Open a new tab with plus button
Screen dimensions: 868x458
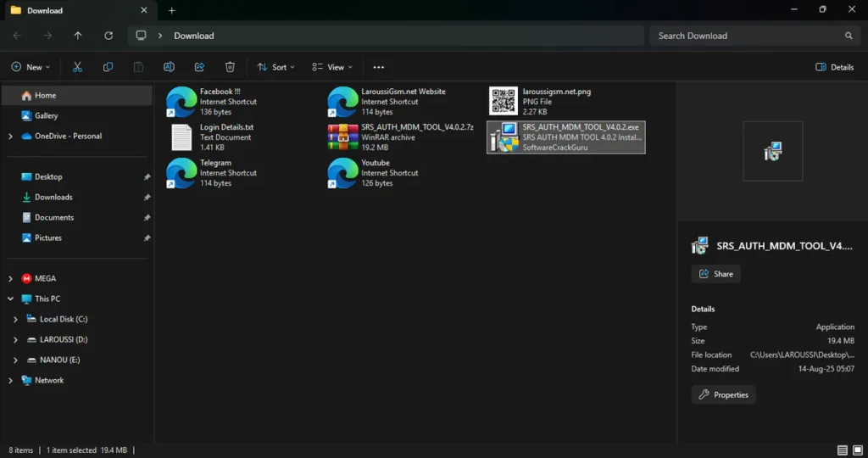tap(171, 10)
